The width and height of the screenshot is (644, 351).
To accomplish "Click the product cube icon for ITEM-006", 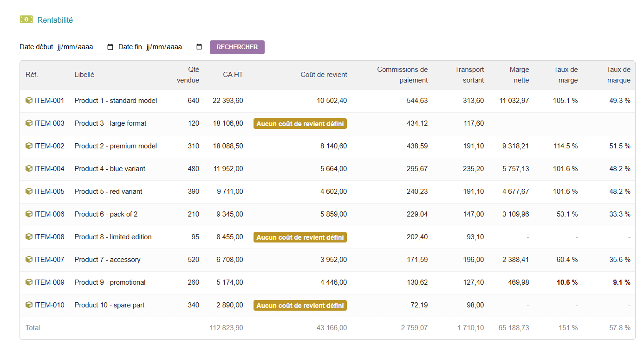I will pos(29,214).
